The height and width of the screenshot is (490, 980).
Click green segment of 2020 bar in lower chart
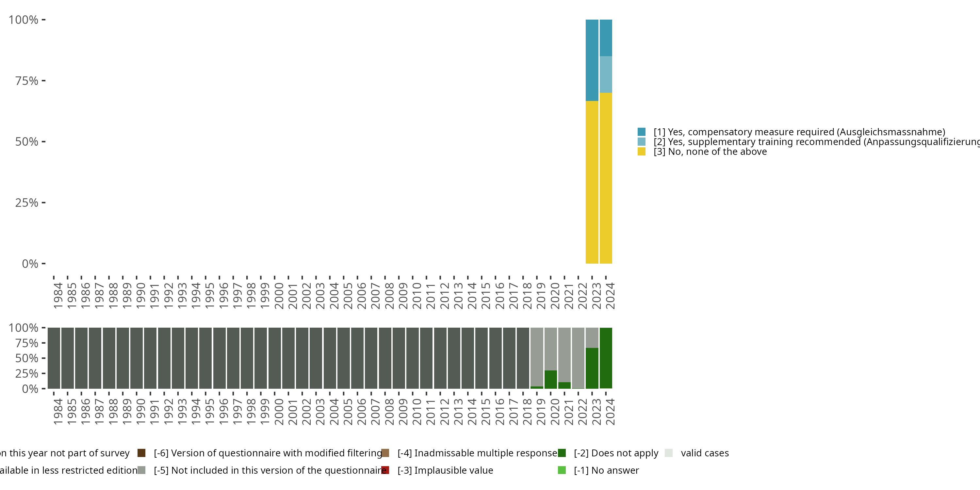coord(550,380)
